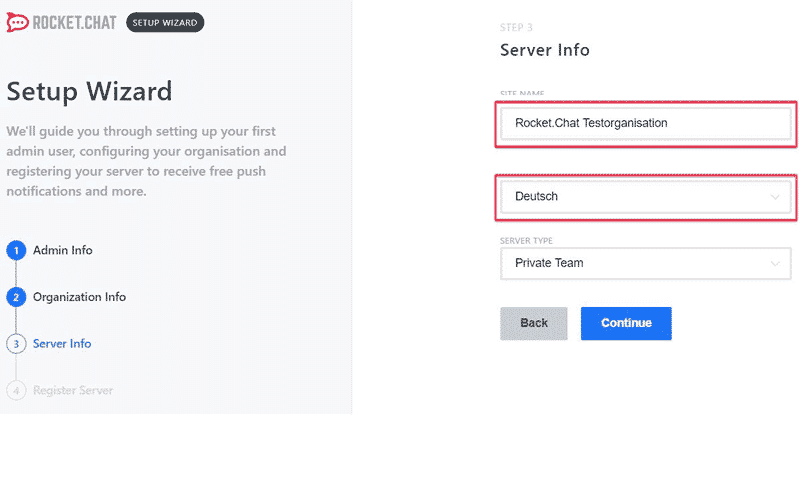
Task: Open the language dropdown showing Deutsch
Action: tap(645, 197)
